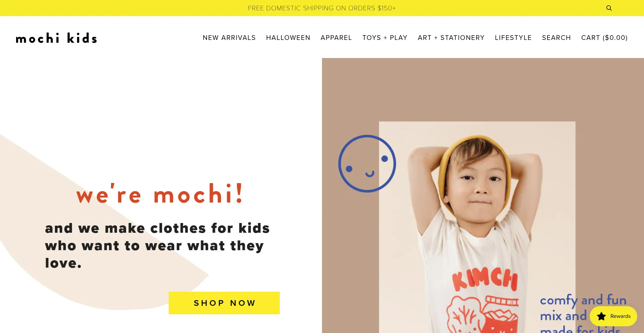
Task: Open the Rewards widget
Action: (613, 316)
